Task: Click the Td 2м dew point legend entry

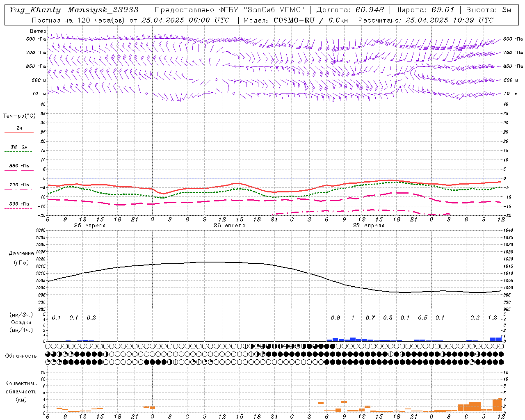Action: click(19, 147)
